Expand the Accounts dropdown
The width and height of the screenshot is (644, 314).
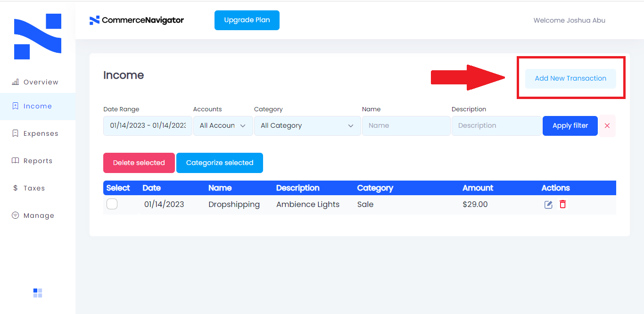(x=223, y=126)
